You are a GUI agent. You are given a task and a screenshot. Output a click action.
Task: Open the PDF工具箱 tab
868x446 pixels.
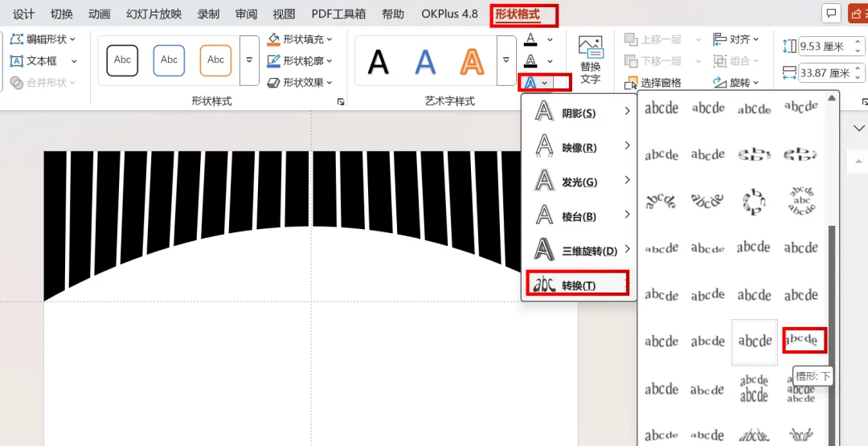click(338, 14)
